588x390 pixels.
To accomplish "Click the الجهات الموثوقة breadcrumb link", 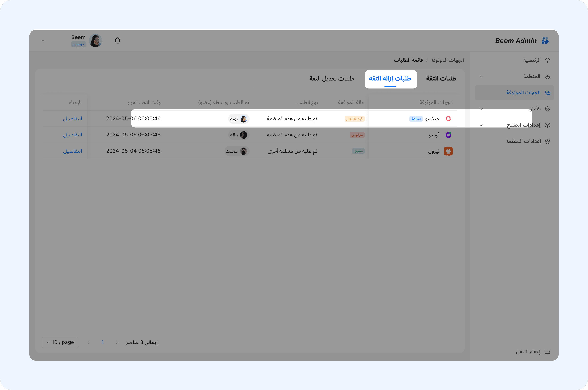I will coord(447,60).
